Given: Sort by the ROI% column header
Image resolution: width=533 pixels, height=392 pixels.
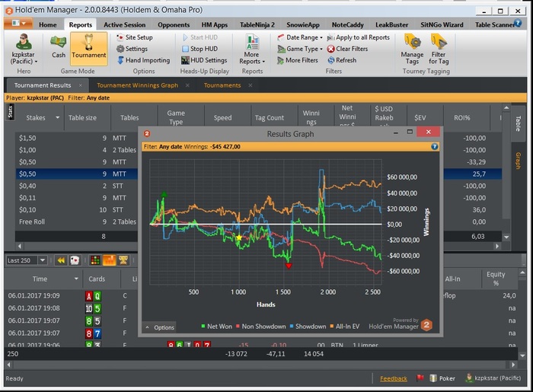Looking at the screenshot, I should pyautogui.click(x=461, y=118).
